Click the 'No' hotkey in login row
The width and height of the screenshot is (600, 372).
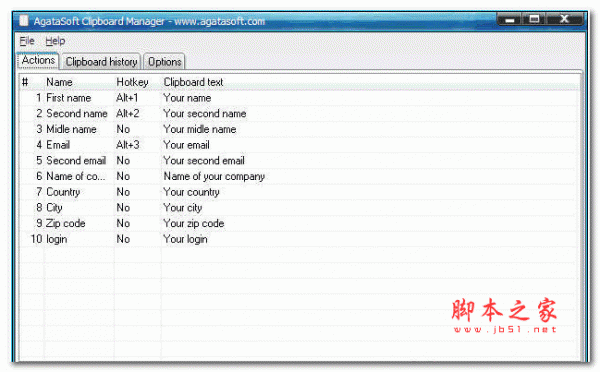tap(123, 239)
